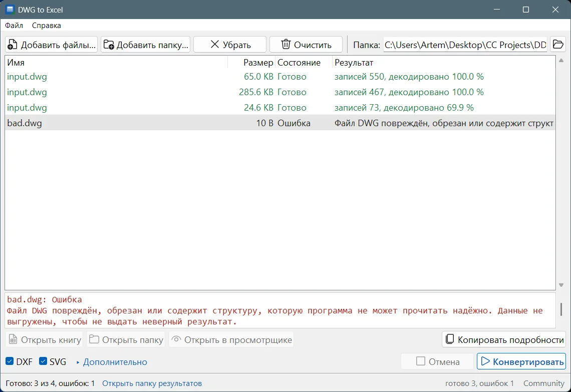Viewport: 571px width, 392px height.
Task: Open the output folder browse icon
Action: 558,45
